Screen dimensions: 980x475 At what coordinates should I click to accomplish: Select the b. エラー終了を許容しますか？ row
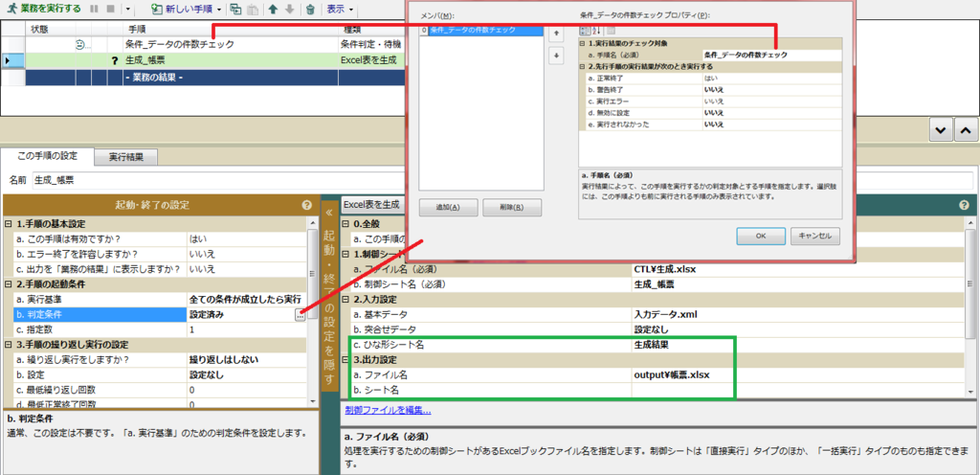click(x=160, y=254)
